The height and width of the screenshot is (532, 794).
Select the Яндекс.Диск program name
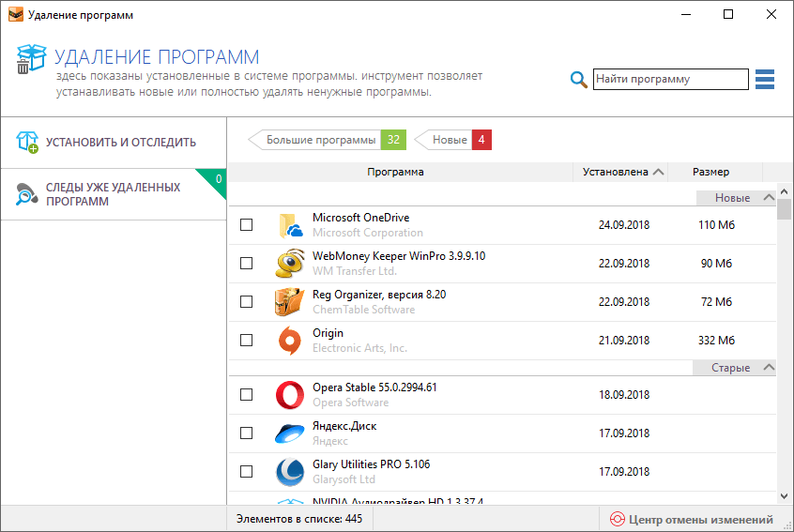pyautogui.click(x=344, y=426)
